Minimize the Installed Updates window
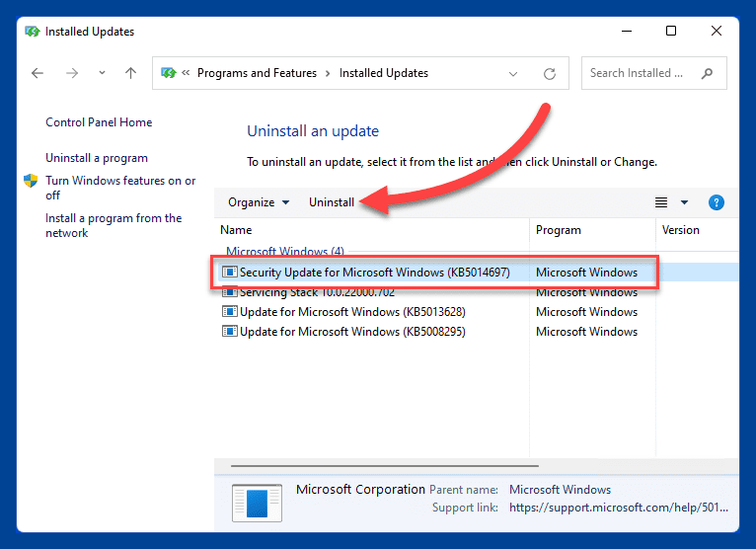 (x=627, y=31)
